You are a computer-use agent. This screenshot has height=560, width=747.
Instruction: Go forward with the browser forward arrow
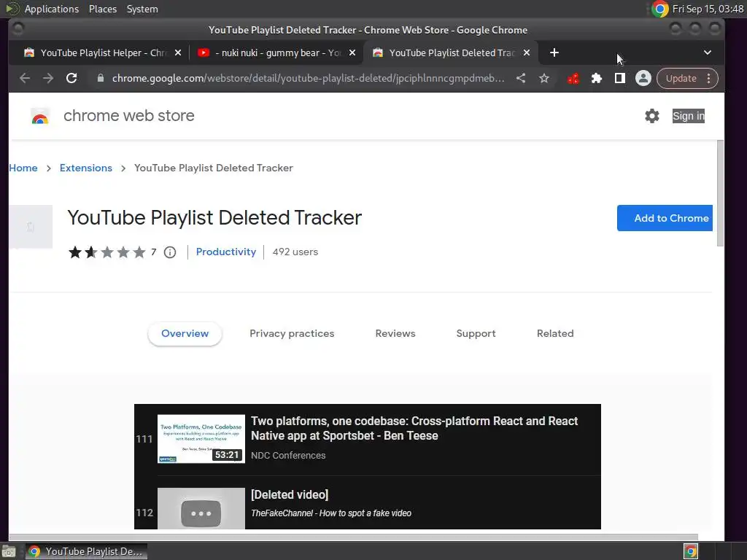point(48,78)
